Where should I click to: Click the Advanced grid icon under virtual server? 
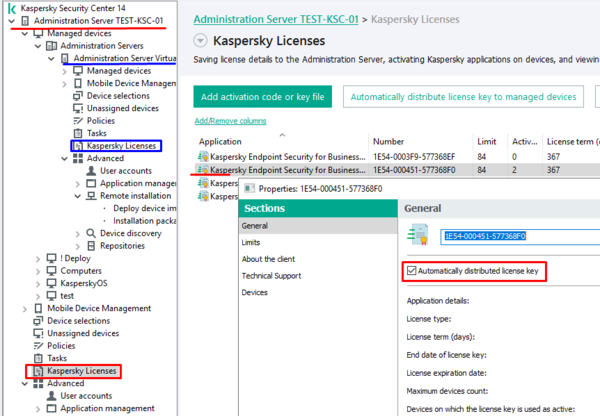78,158
